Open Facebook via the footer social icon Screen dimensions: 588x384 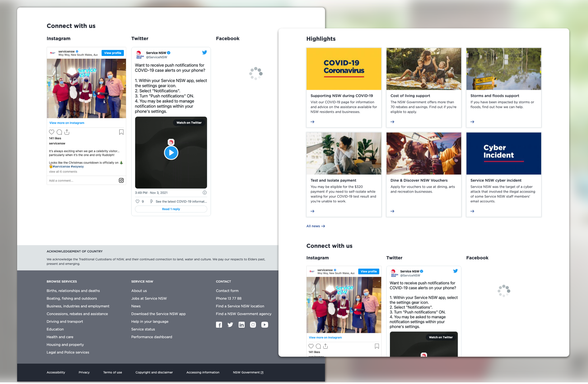coord(219,325)
